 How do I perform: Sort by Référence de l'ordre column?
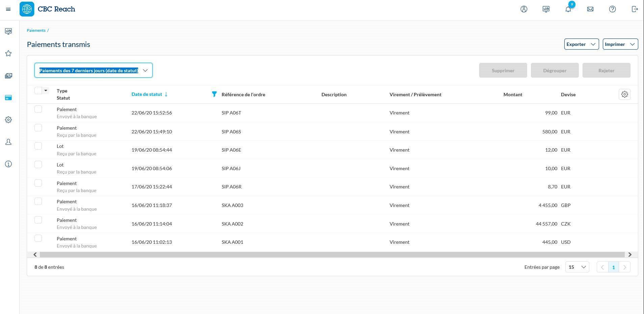pyautogui.click(x=243, y=95)
